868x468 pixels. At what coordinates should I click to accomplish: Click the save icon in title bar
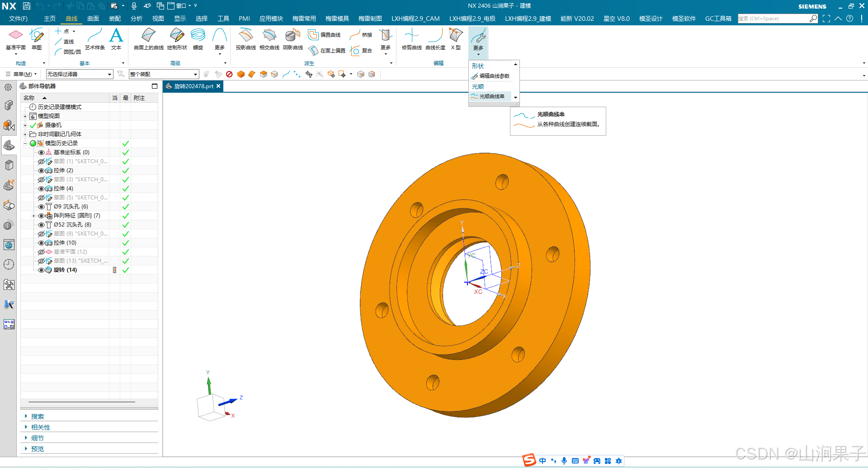pos(27,6)
